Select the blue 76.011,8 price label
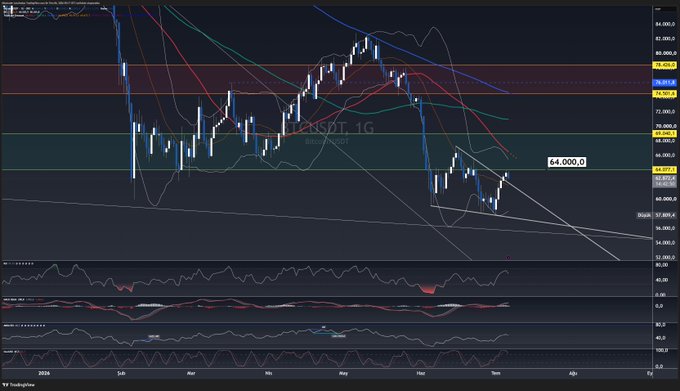This screenshot has width=680, height=391. click(x=665, y=82)
